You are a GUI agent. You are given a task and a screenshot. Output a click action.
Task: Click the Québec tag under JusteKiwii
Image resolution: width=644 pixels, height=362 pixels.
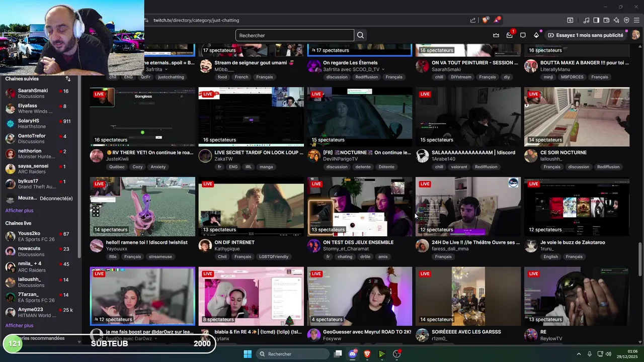[x=117, y=167]
